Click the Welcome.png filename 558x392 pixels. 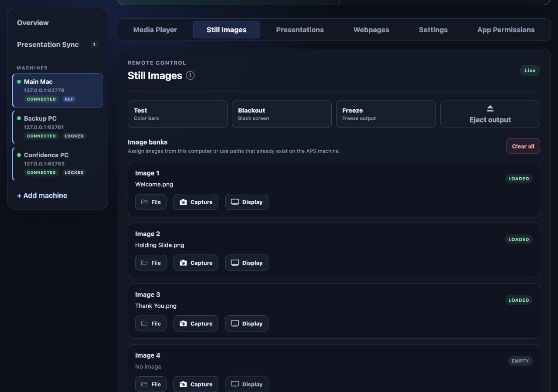[x=154, y=184]
